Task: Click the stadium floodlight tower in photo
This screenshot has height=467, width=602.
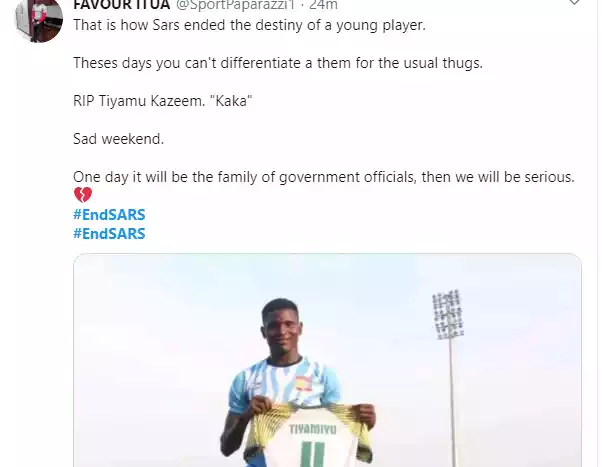Action: (x=448, y=378)
